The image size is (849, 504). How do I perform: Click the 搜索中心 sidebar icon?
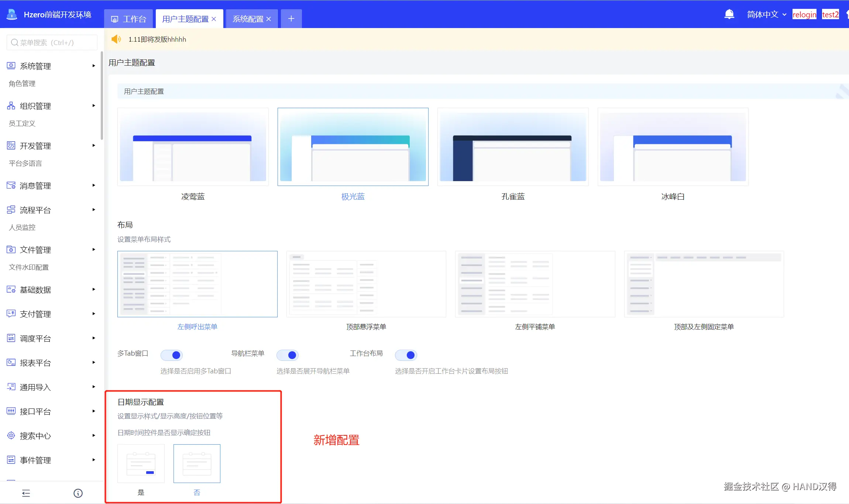tap(11, 435)
